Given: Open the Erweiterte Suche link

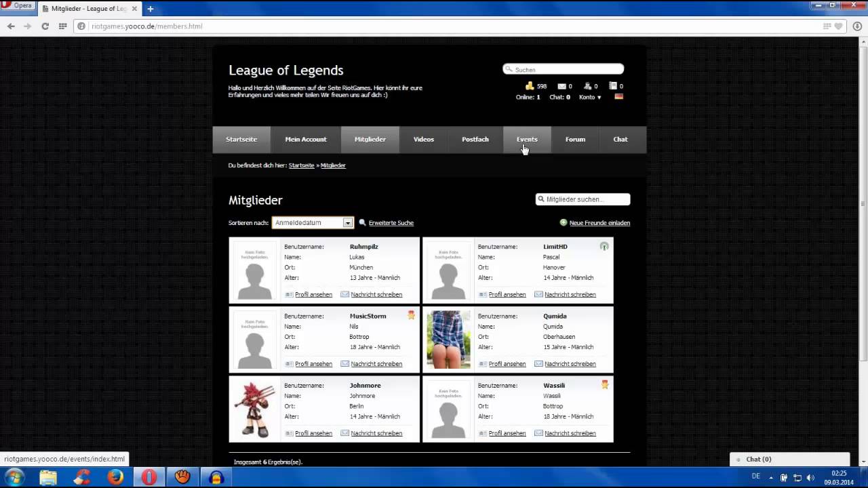Looking at the screenshot, I should [x=391, y=223].
